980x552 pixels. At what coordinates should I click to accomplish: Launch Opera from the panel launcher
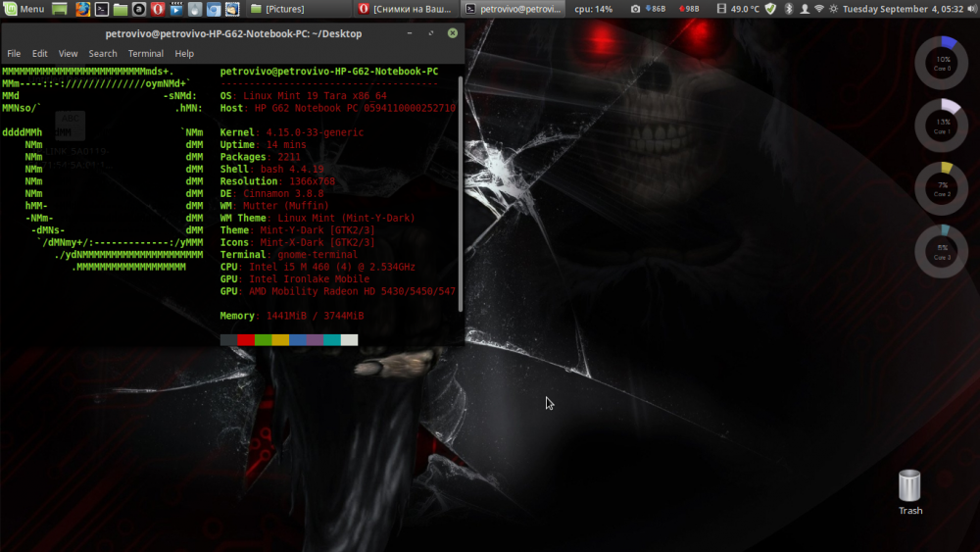pos(158,9)
